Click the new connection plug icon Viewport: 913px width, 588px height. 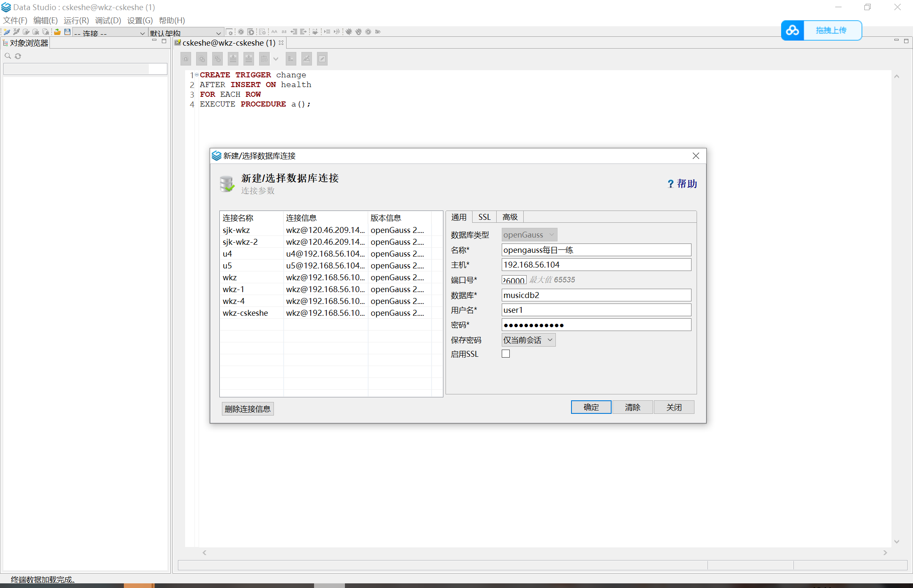7,32
